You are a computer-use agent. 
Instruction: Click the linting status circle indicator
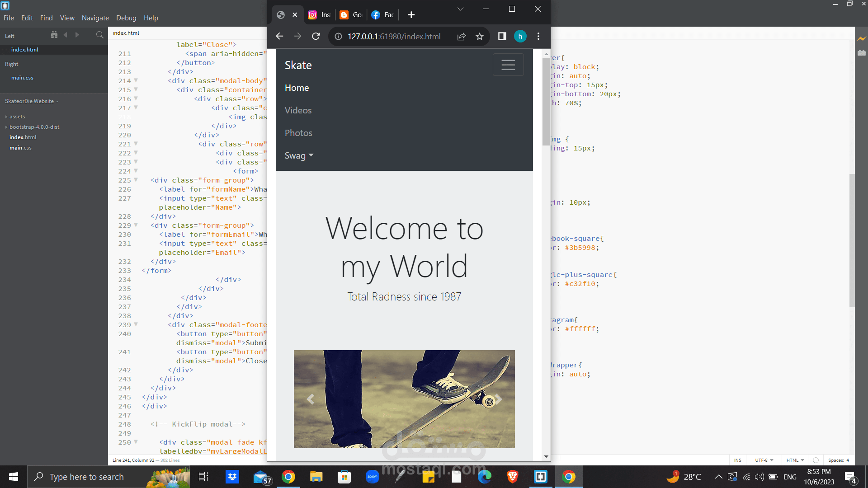pos(816,460)
